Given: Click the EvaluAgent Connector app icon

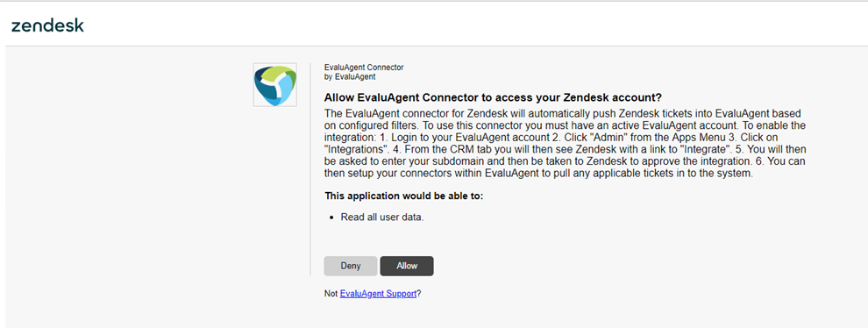Looking at the screenshot, I should point(275,85).
